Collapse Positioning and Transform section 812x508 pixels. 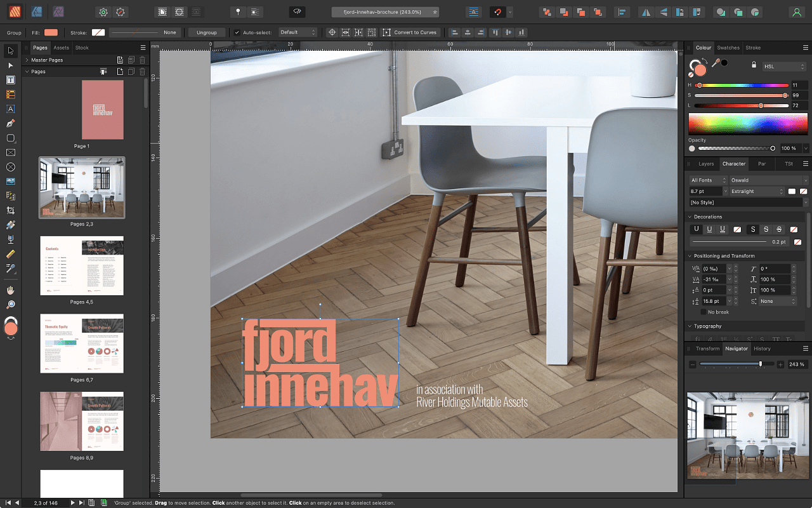[690, 256]
